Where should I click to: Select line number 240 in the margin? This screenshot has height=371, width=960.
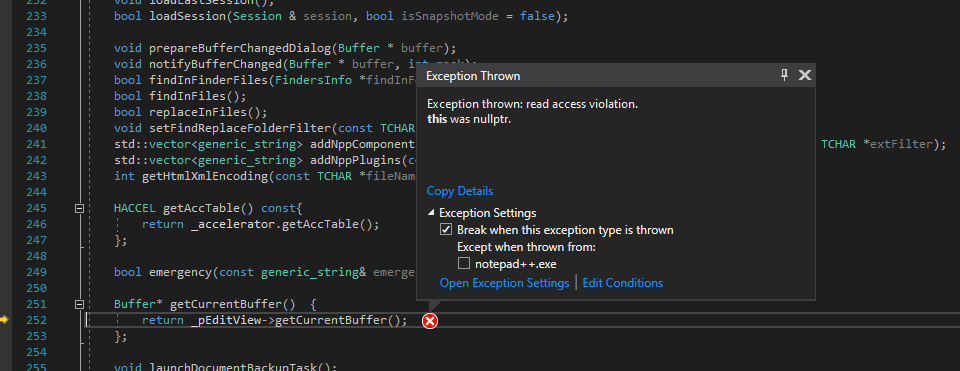tap(37, 129)
